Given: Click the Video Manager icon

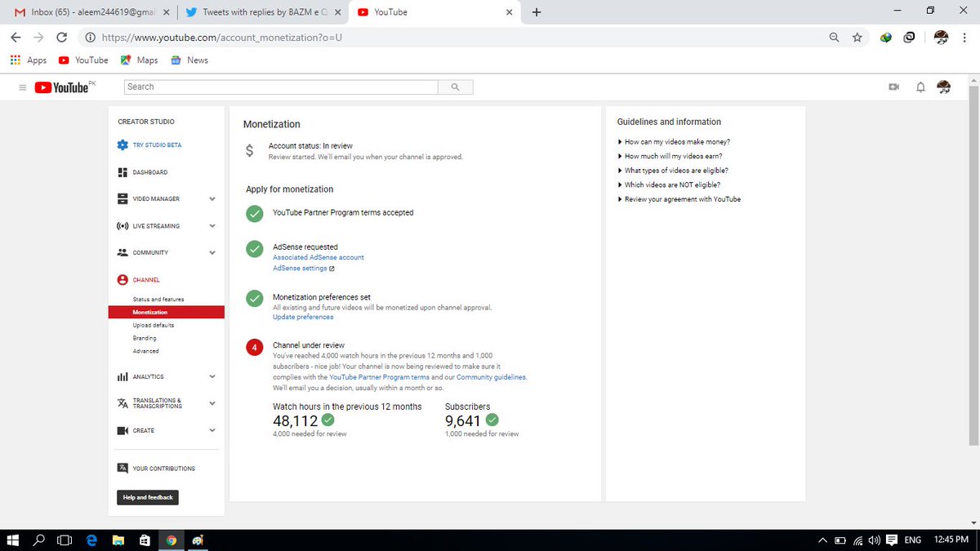Looking at the screenshot, I should (122, 199).
